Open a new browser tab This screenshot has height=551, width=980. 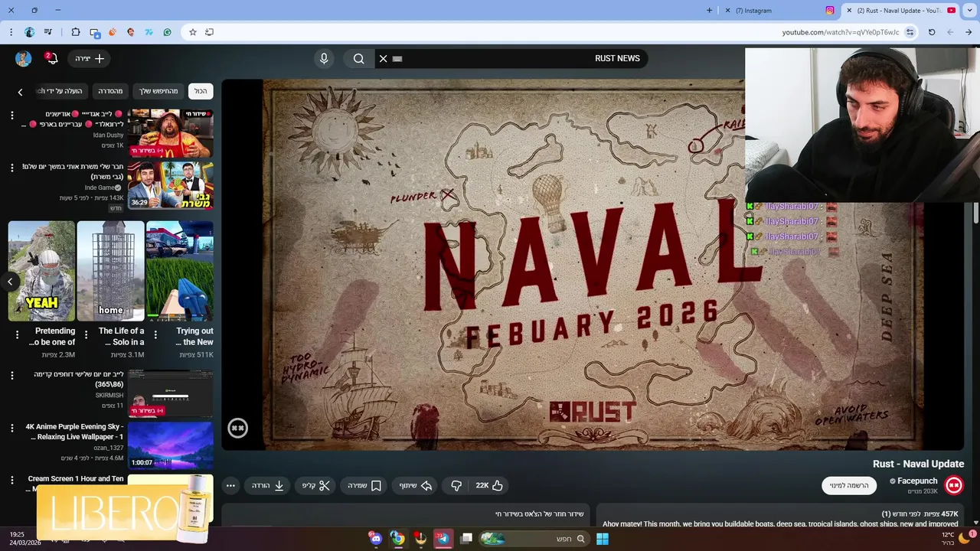[x=709, y=11]
